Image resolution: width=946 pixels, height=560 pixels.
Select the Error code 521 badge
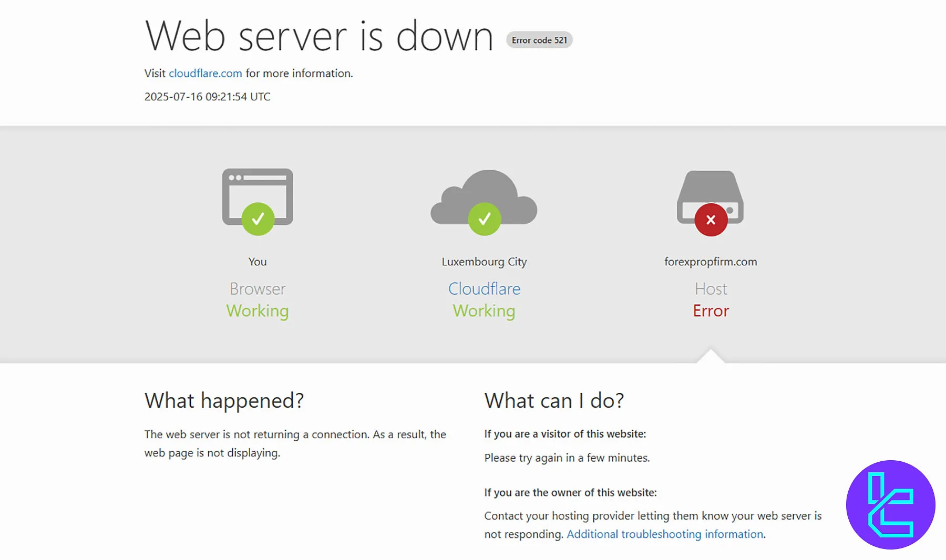click(539, 40)
